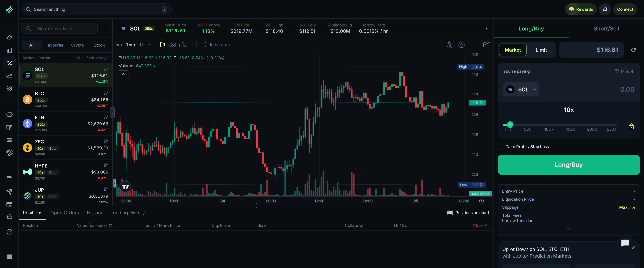Viewport: 644px width, 268px height.
Task: Toggle the market list panel layout icon
Action: 105,28
